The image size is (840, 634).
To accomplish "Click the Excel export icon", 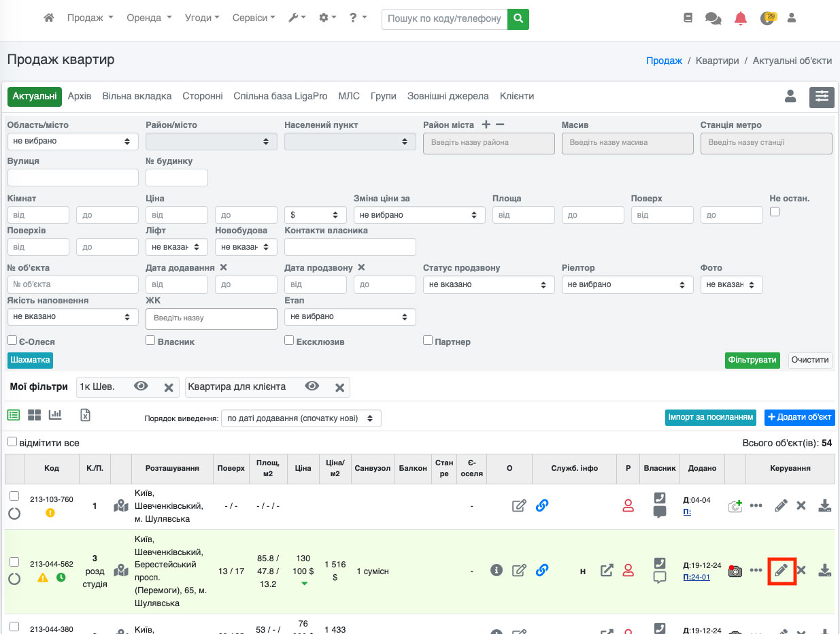I will point(86,415).
